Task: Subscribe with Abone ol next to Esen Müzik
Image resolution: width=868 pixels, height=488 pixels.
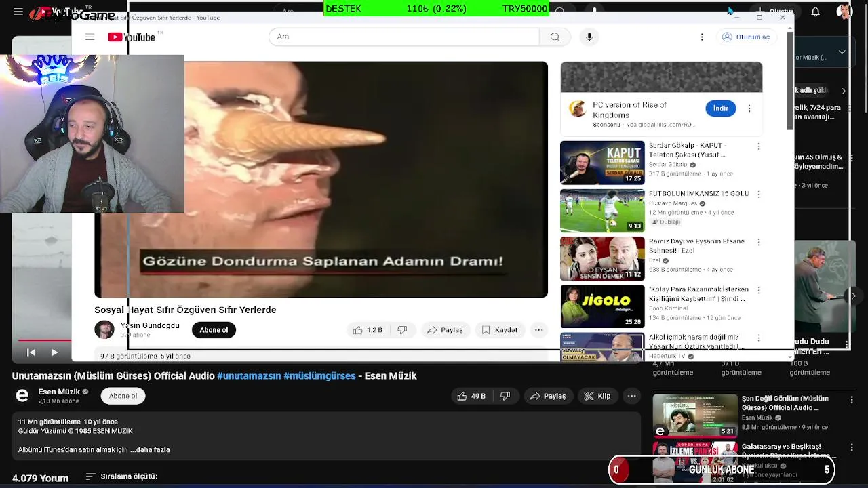Action: 123,396
